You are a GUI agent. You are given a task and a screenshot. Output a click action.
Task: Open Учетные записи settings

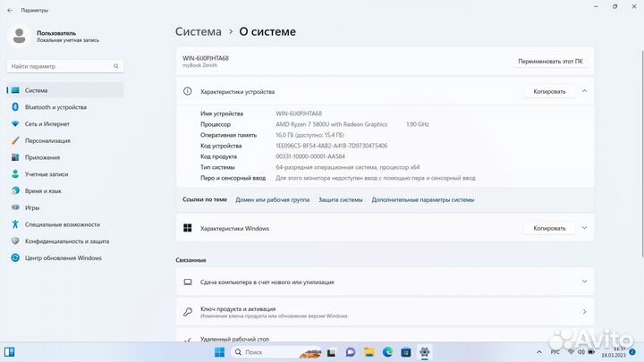point(65,174)
